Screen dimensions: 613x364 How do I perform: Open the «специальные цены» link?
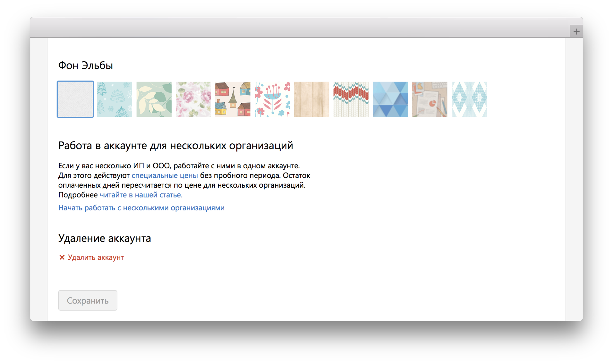[x=165, y=175]
